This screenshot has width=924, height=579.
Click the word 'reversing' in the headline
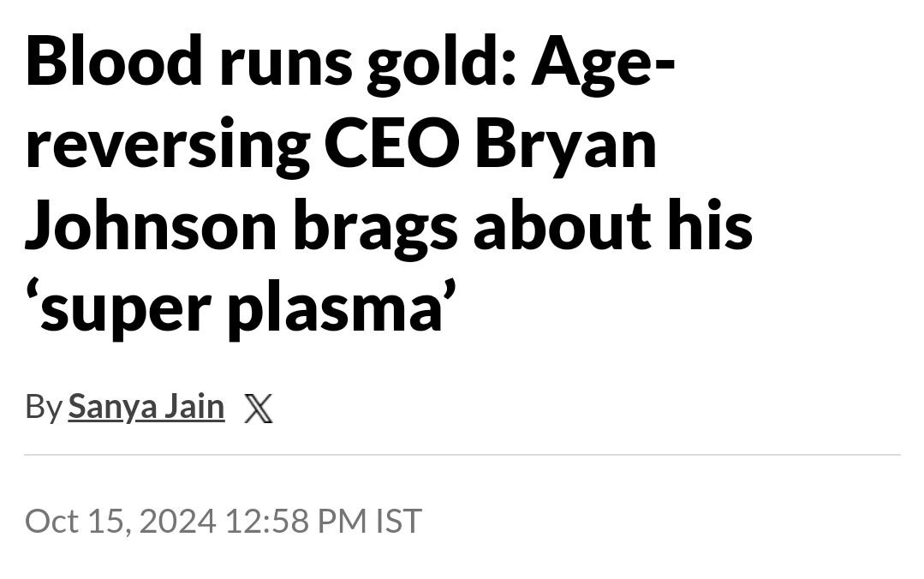tap(167, 147)
